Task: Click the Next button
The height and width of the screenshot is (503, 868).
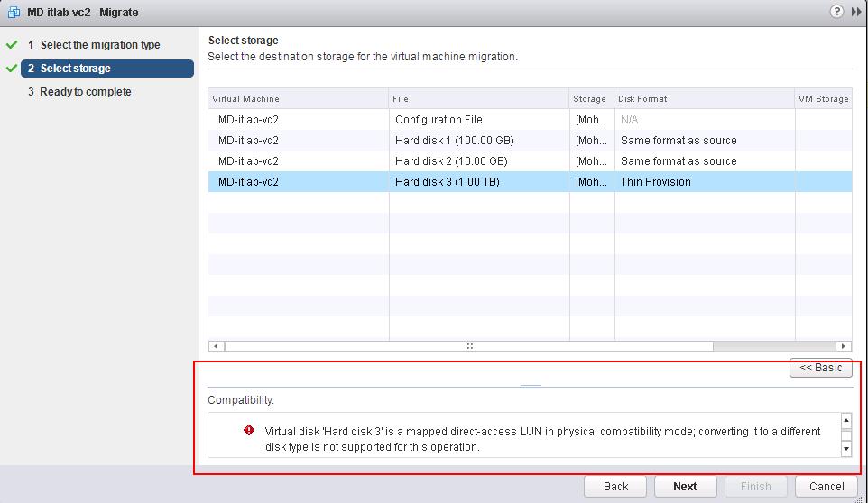Action: click(x=685, y=487)
